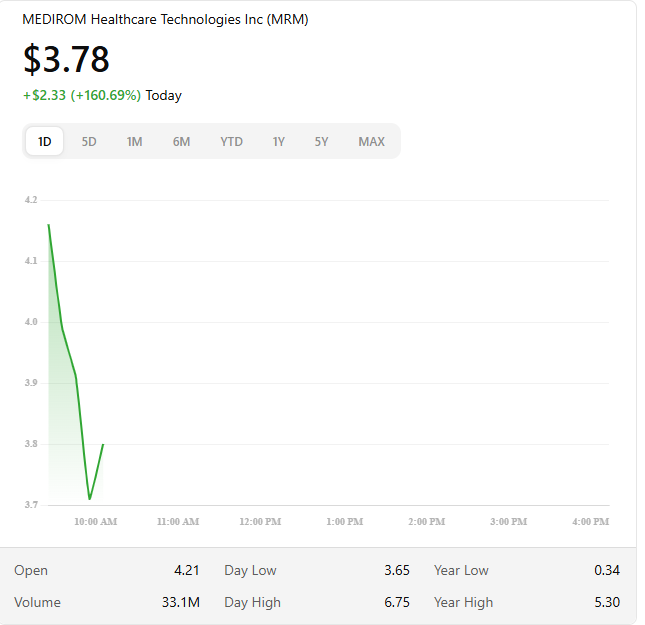Click the 4.0 price axis label
Viewport: 645px width, 625px height.
pos(31,322)
